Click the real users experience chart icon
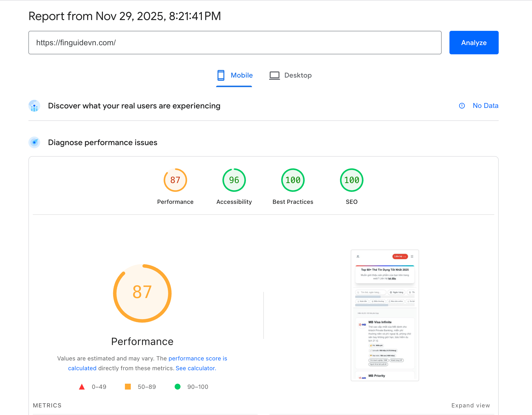The width and height of the screenshot is (532, 415). click(x=34, y=106)
